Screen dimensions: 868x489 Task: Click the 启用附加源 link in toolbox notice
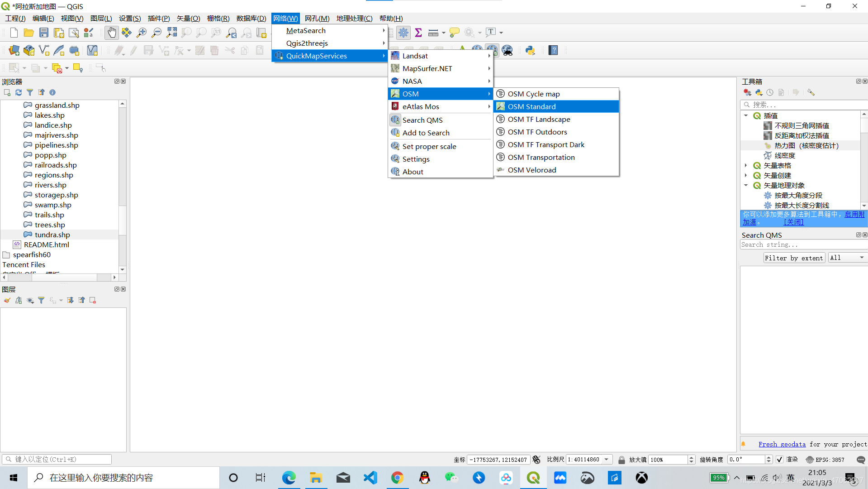[854, 214]
